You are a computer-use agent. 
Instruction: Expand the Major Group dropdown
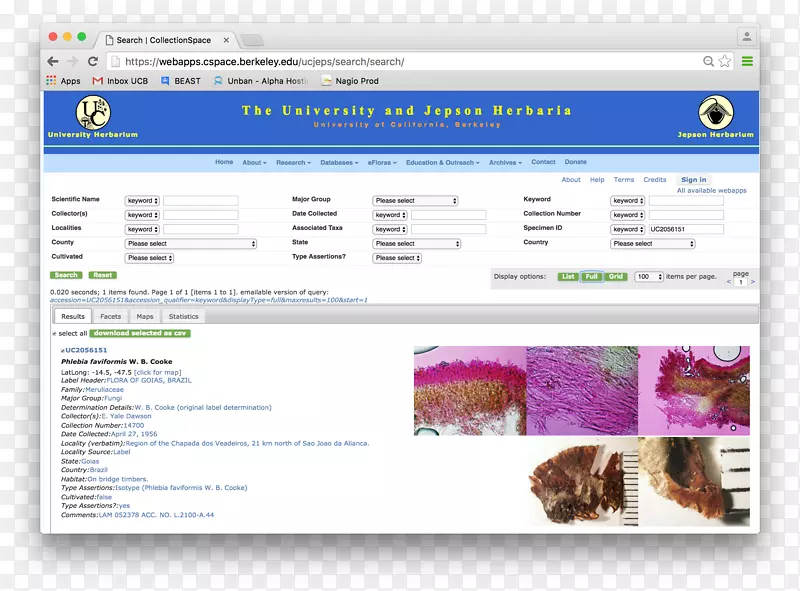415,201
